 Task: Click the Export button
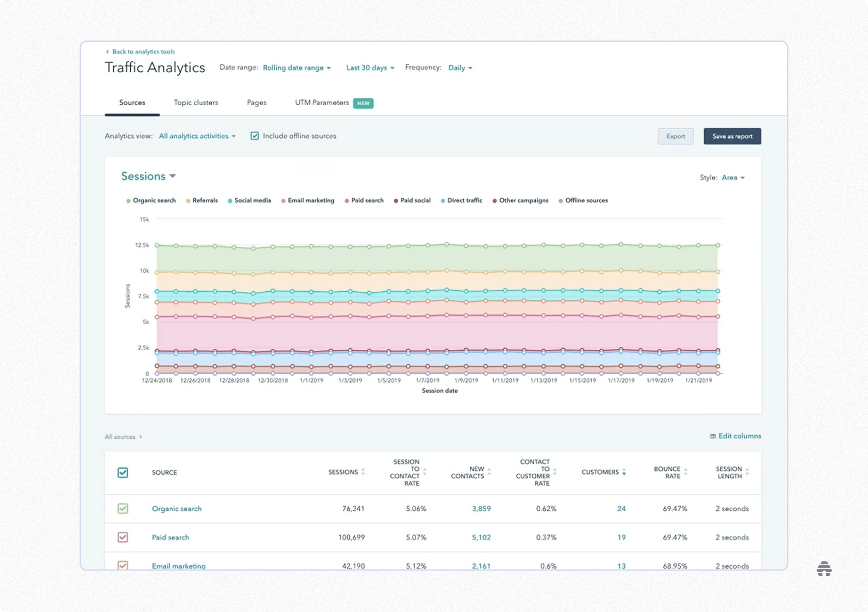(x=676, y=136)
